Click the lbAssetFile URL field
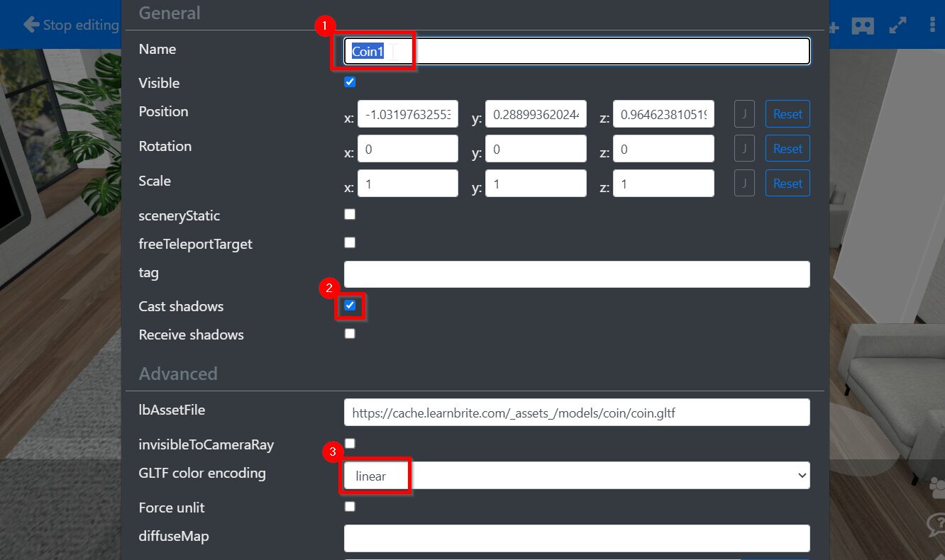The image size is (945, 560). [x=576, y=413]
